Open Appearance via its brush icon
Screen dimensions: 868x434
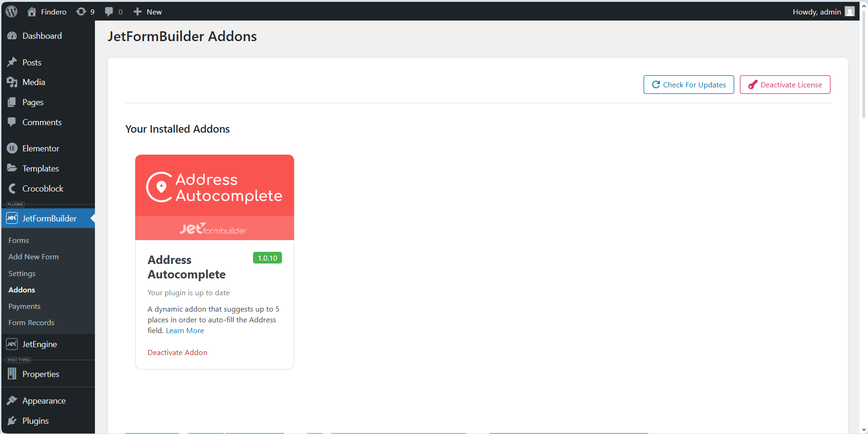[x=12, y=400]
